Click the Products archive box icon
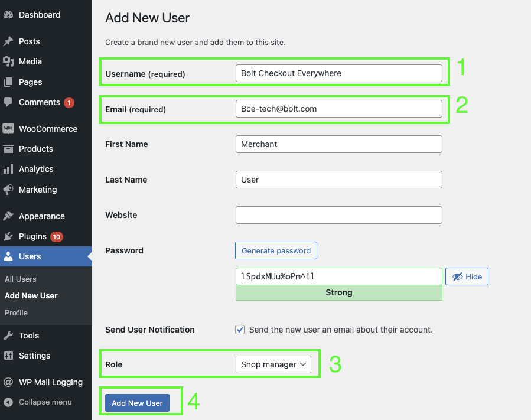 tap(8, 149)
